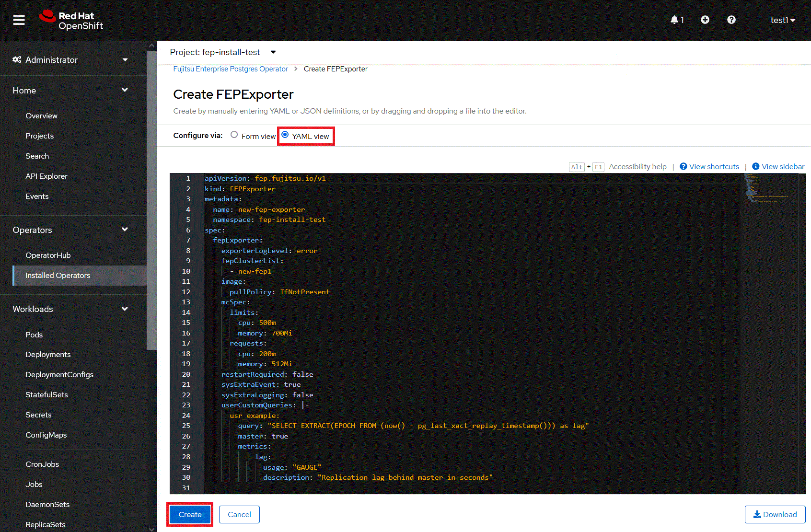Viewport: 811px width, 532px height.
Task: Expand the Project fep-install-test dropdown
Action: click(273, 52)
